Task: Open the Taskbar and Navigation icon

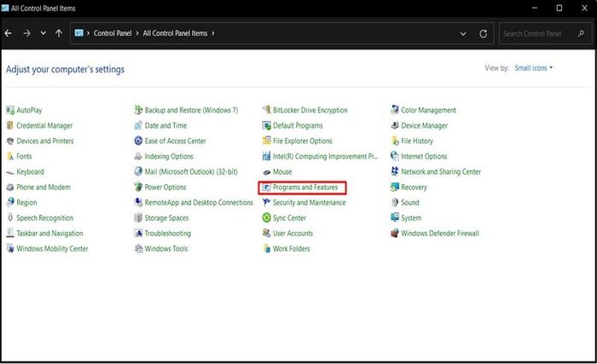Action: [10, 233]
